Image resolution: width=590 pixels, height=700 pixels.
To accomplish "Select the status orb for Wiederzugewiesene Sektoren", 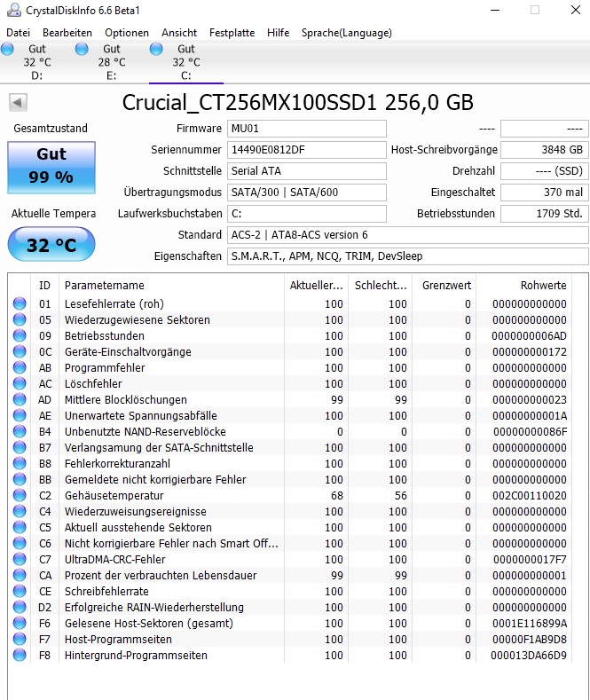I will tap(20, 319).
